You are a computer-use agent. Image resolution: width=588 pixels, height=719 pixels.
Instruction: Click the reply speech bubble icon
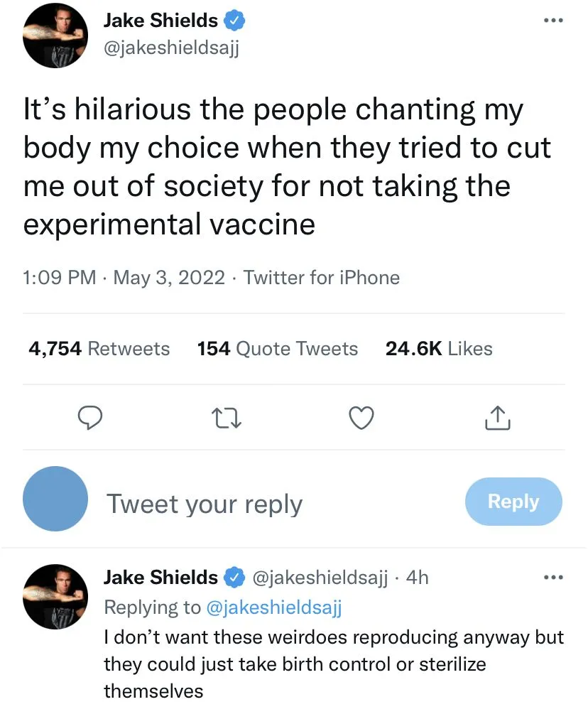pyautogui.click(x=89, y=418)
